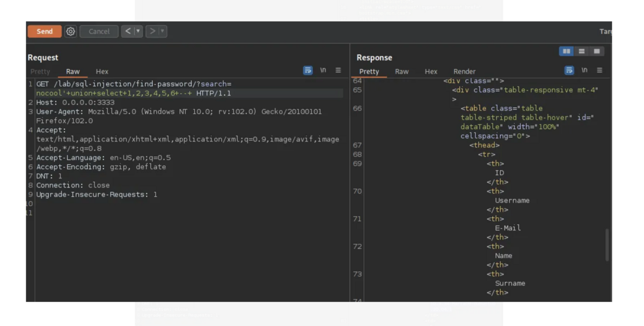
Task: Select the Response Pretty tab
Action: click(x=369, y=71)
